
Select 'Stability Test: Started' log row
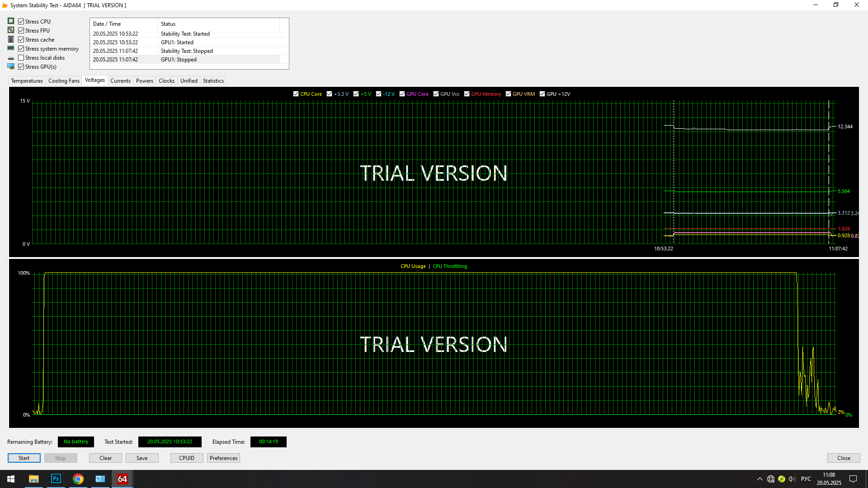(x=185, y=34)
